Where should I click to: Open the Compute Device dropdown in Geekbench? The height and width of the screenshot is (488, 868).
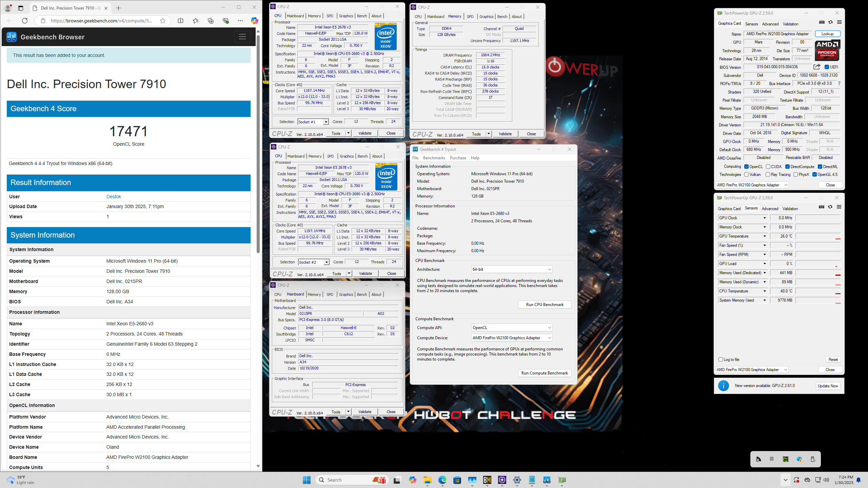512,338
